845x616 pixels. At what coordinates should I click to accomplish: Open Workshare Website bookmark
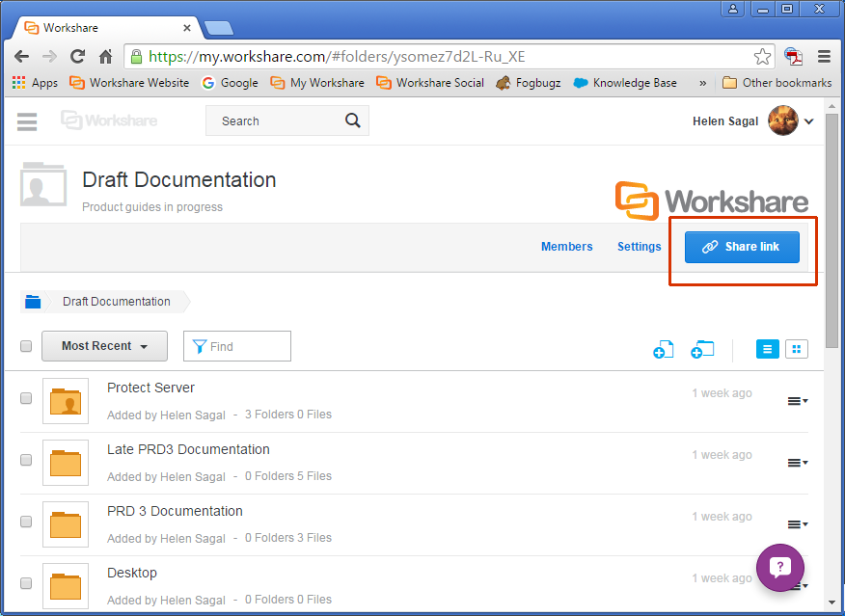(129, 83)
